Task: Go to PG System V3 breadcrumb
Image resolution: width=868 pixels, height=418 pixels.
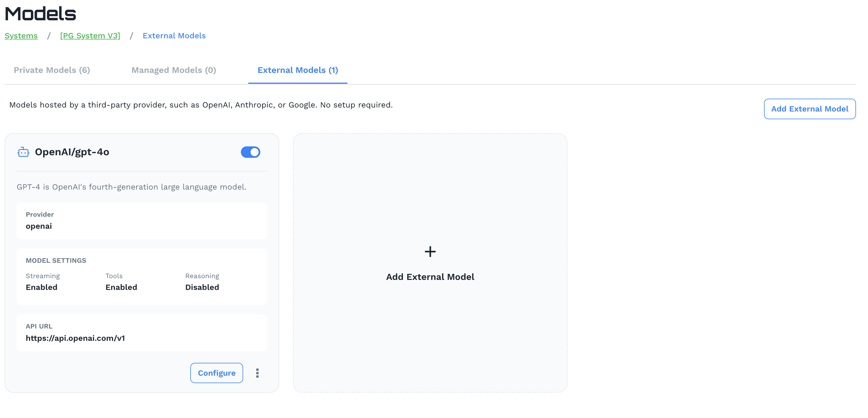Action: pyautogui.click(x=90, y=36)
